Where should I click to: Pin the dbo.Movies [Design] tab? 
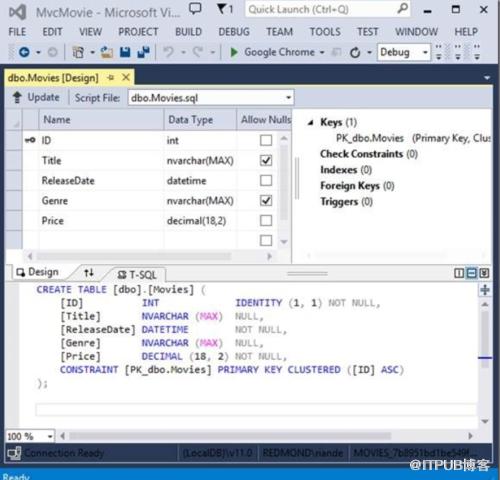(x=111, y=78)
